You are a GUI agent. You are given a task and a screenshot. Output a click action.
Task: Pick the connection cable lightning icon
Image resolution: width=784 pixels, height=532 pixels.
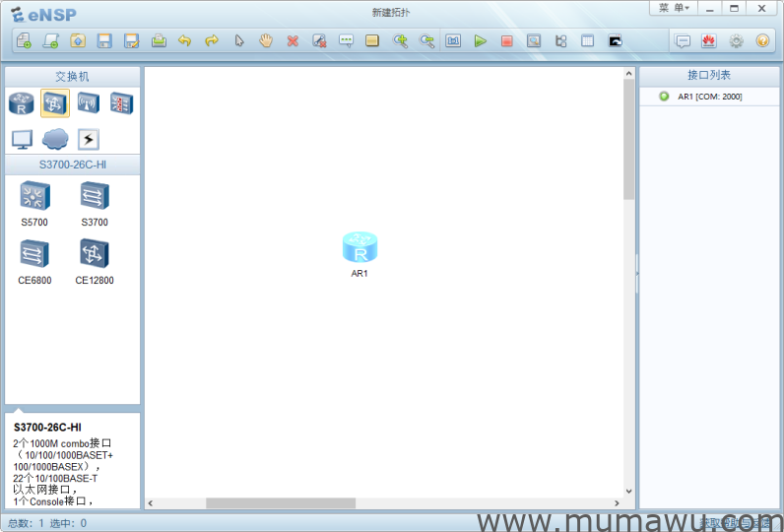pyautogui.click(x=88, y=139)
